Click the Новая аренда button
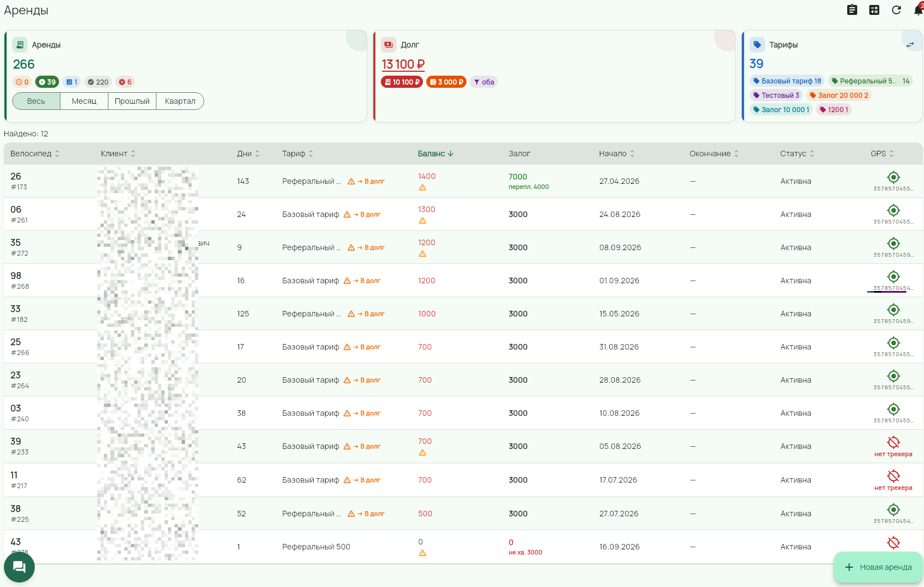924x587 pixels. click(878, 567)
